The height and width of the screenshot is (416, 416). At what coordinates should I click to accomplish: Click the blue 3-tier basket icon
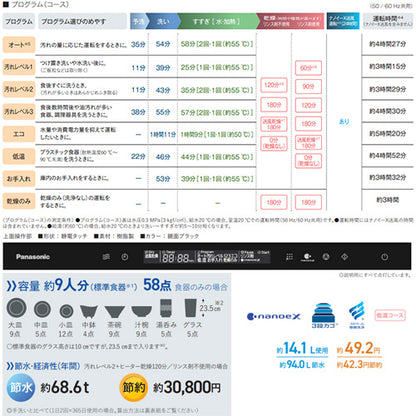coord(323,315)
